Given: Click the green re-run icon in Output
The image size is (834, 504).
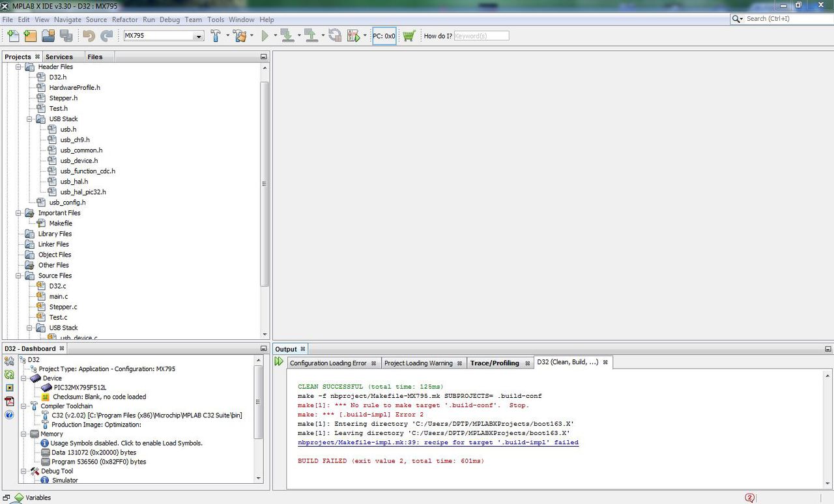Looking at the screenshot, I should click(x=279, y=361).
